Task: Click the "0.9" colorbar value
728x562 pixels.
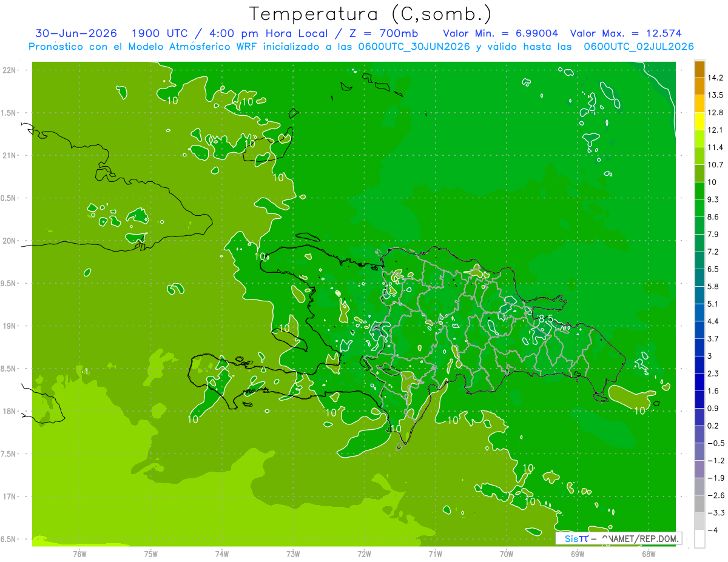Action: tap(714, 409)
